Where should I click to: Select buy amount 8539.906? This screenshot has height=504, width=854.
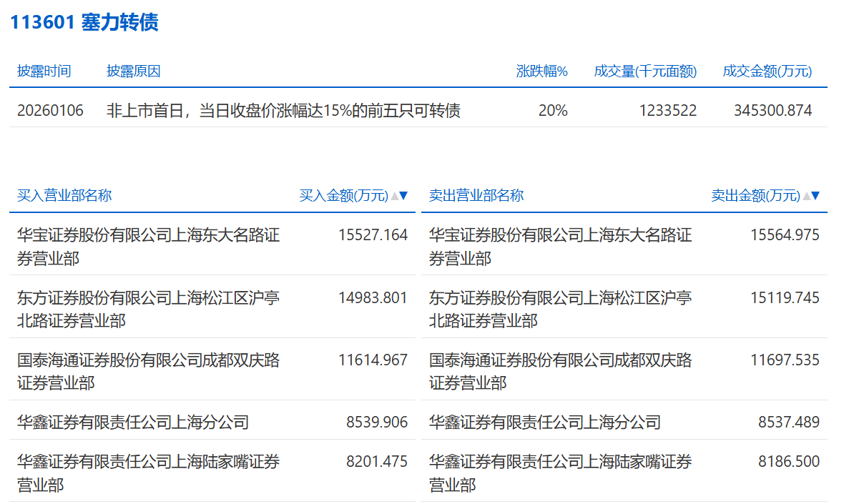[x=377, y=423]
